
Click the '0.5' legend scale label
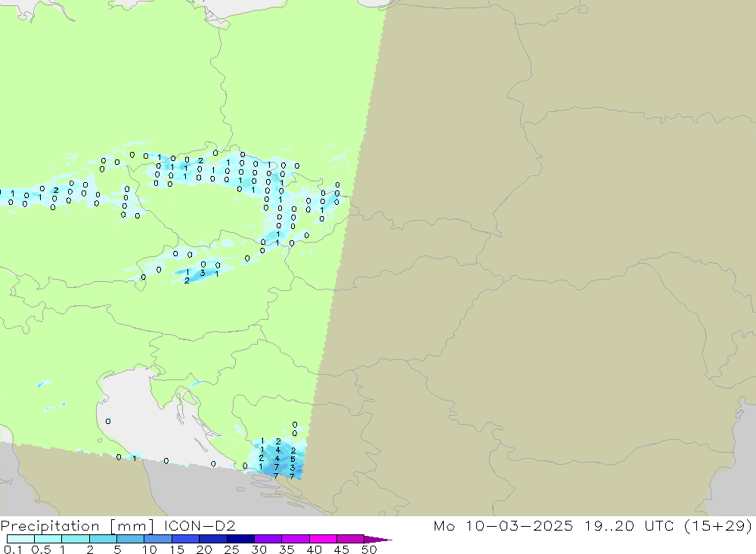tap(41, 549)
